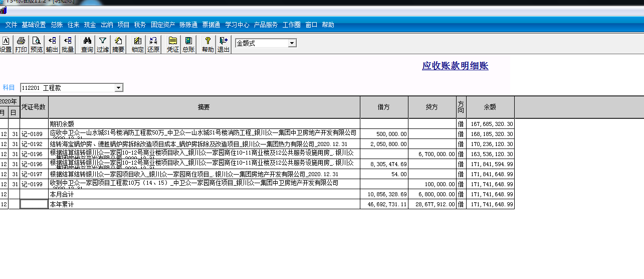644x279 pixels.
Task: Open the 预览 (Preview) tool
Action: click(37, 45)
